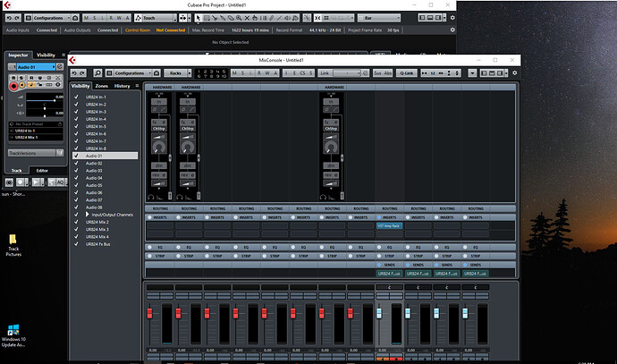Open status line setup gear icon
This screenshot has width=617, height=364.
click(452, 30)
